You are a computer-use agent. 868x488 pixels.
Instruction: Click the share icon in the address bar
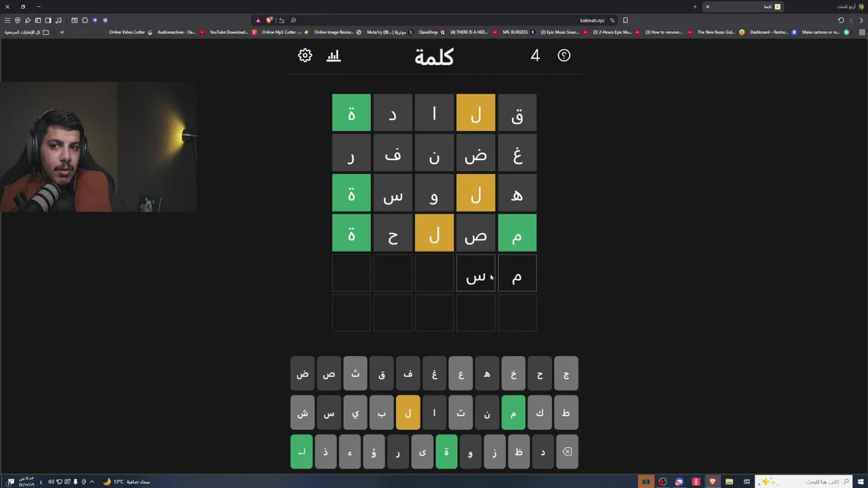pyautogui.click(x=281, y=20)
